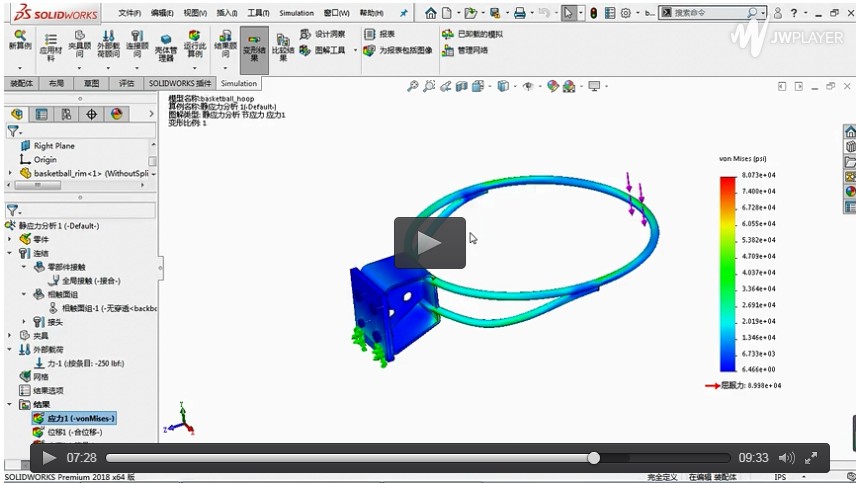The height and width of the screenshot is (483, 857).
Task: Open the External Loads (外部载荷顾问) dropdown arrow
Action: coord(109,68)
